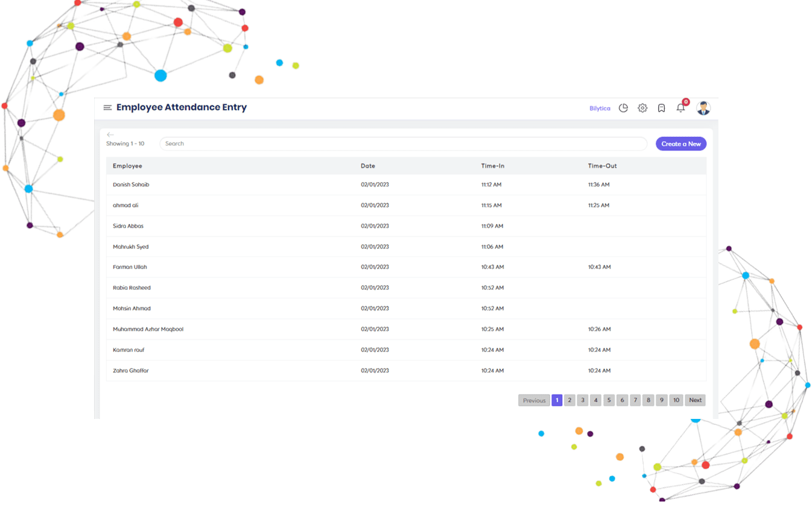Select the Mahrukh Syed employee name
The width and height of the screenshot is (812, 516).
pos(130,247)
